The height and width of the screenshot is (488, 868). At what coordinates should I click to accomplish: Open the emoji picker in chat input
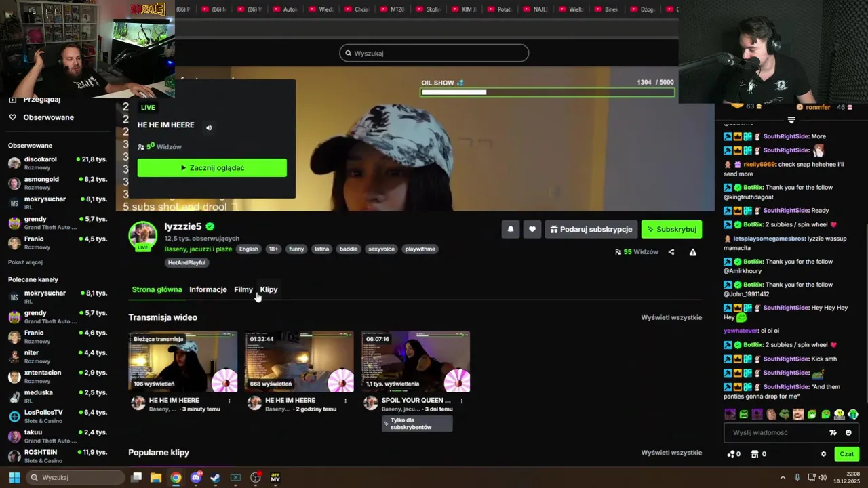tap(848, 432)
